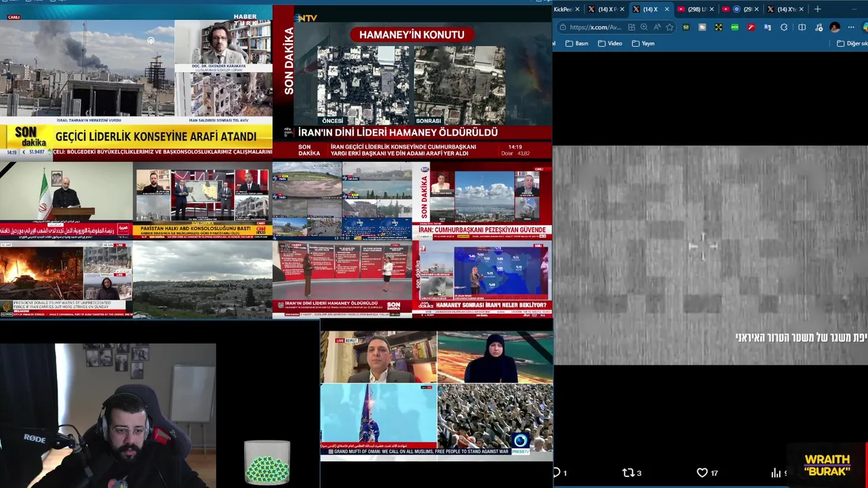Open the Video bookmarks folder
This screenshot has width=868, height=488.
coord(610,43)
